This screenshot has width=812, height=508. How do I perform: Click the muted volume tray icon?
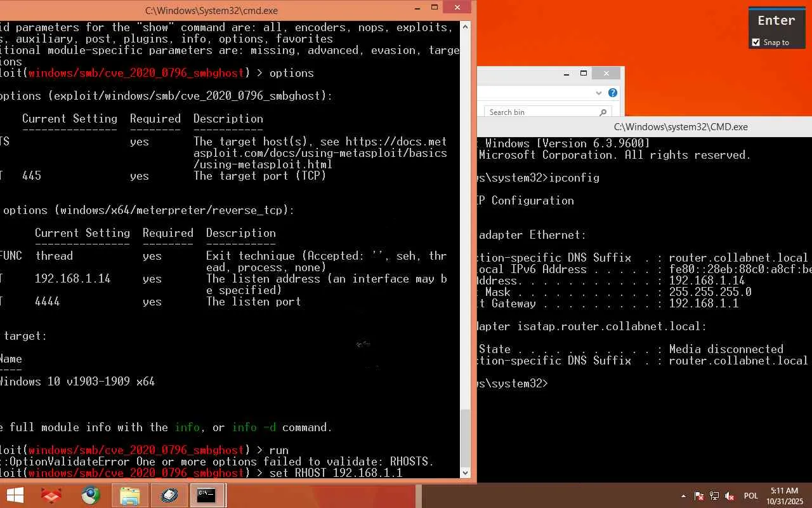(730, 496)
